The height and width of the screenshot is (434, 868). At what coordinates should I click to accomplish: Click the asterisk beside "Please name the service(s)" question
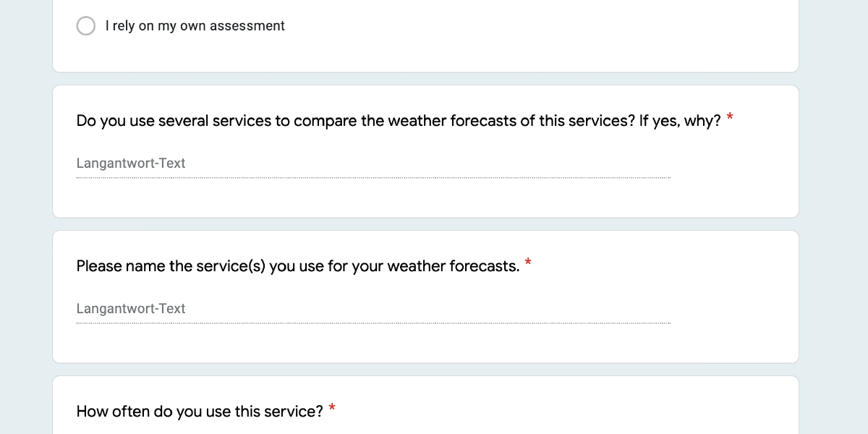(x=528, y=263)
